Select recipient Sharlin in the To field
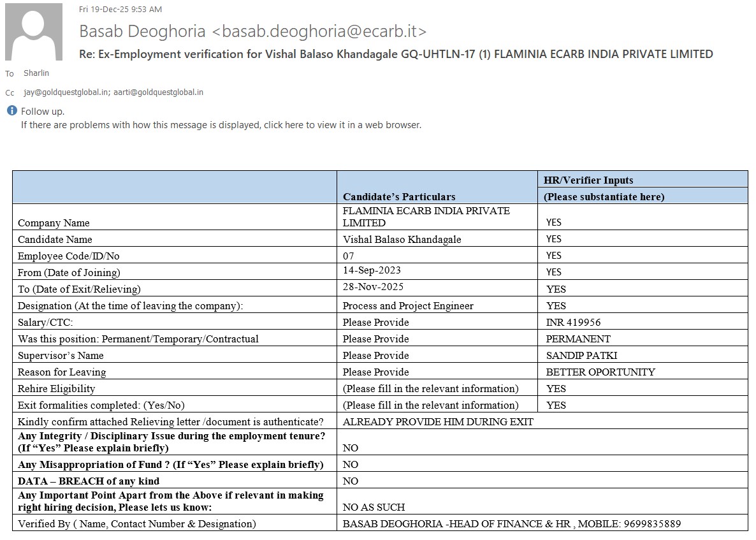This screenshot has width=756, height=540. 36,73
